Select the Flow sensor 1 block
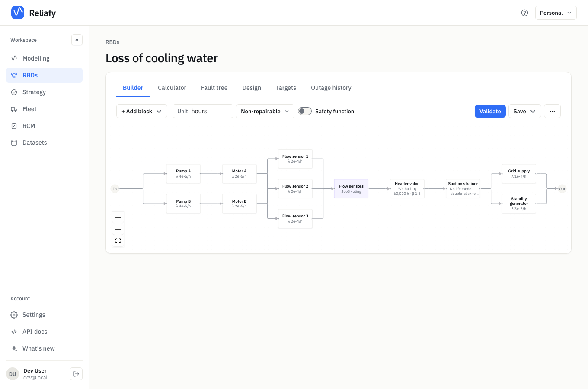This screenshot has width=588, height=389. 295,159
